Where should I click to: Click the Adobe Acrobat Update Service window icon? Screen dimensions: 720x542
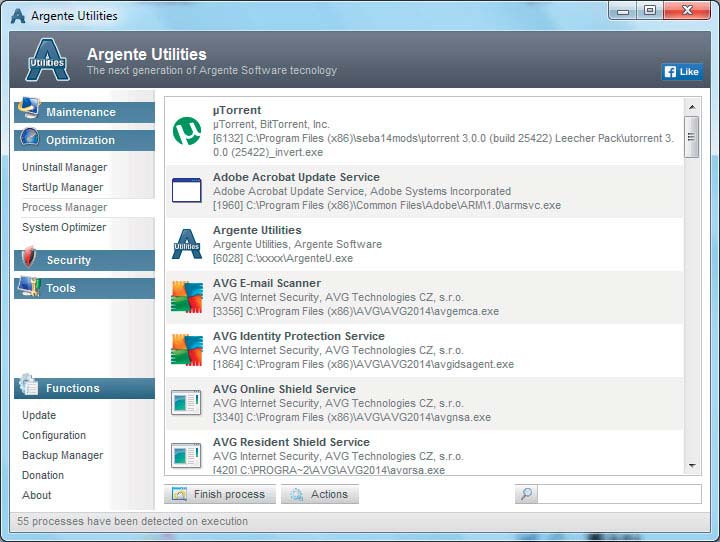click(x=186, y=191)
